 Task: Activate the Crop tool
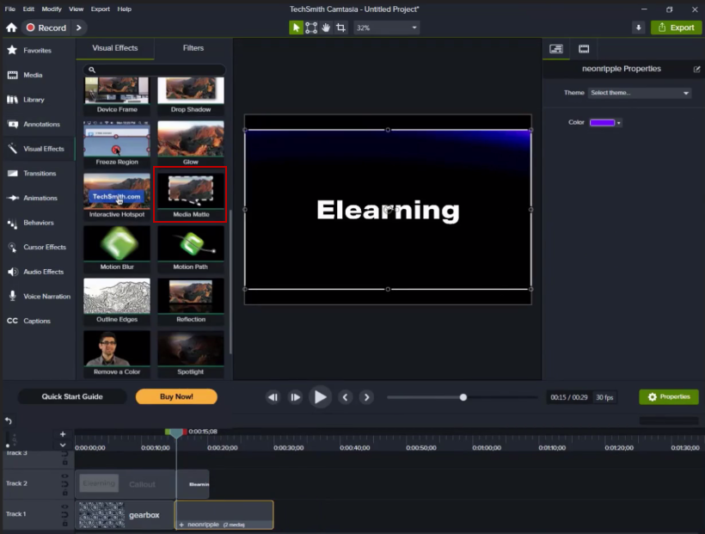[x=341, y=28]
